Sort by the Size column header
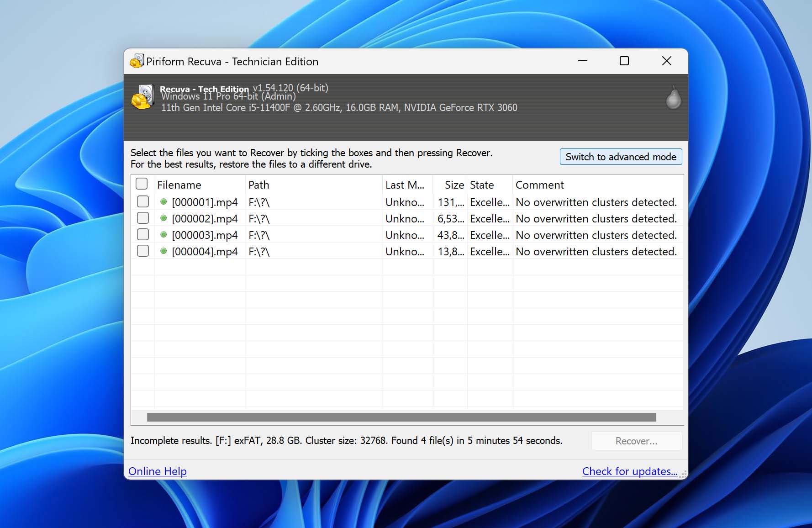 (450, 185)
